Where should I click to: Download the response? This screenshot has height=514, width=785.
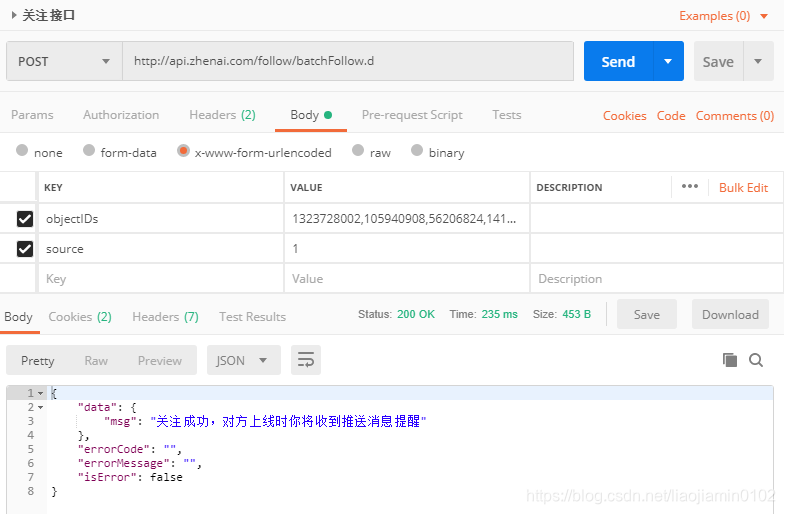pos(730,314)
